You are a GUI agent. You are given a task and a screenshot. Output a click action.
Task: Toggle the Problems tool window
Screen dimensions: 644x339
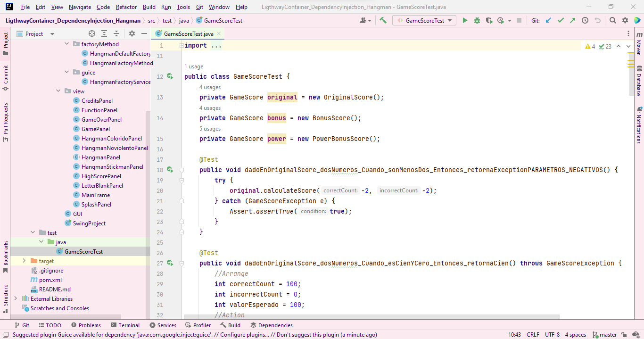tap(87, 325)
